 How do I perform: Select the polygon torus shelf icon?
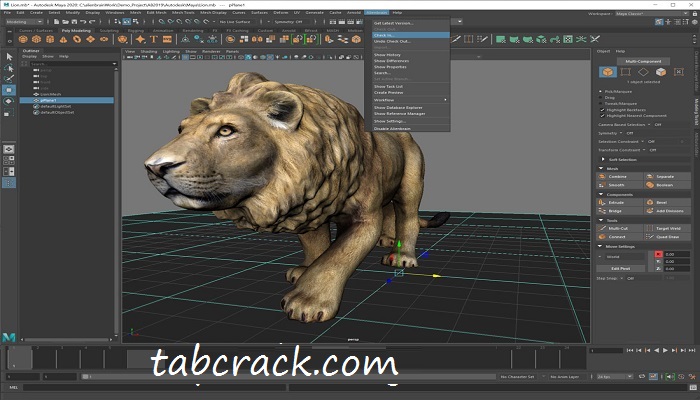77,40
